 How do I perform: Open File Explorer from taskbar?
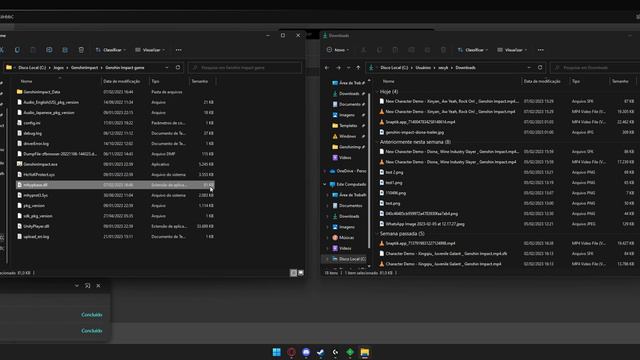364,352
